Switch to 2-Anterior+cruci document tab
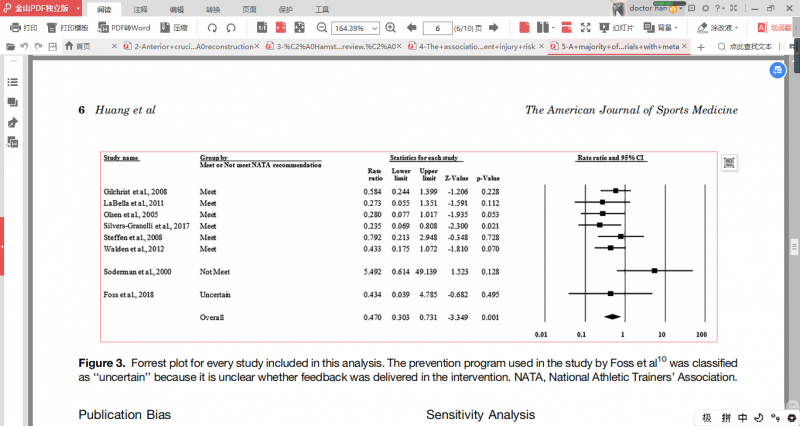 (x=188, y=47)
